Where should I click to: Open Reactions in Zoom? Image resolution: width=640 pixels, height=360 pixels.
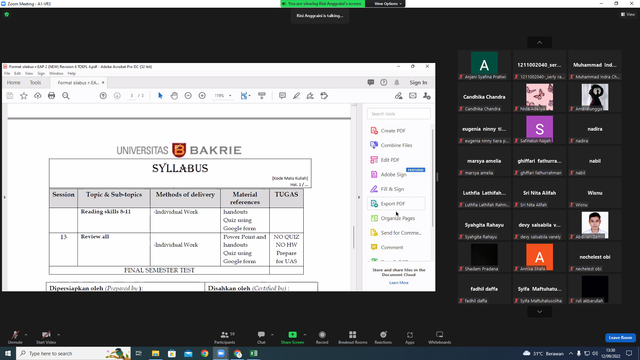coord(383,337)
